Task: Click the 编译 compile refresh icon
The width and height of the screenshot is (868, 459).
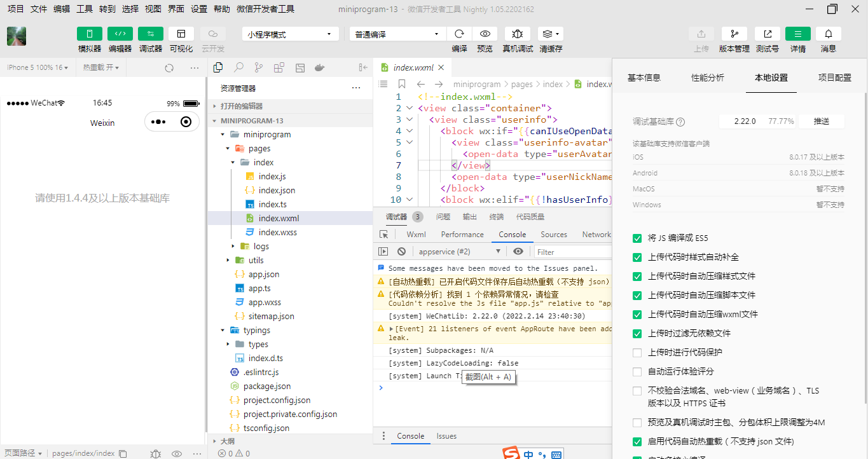Action: [x=459, y=34]
